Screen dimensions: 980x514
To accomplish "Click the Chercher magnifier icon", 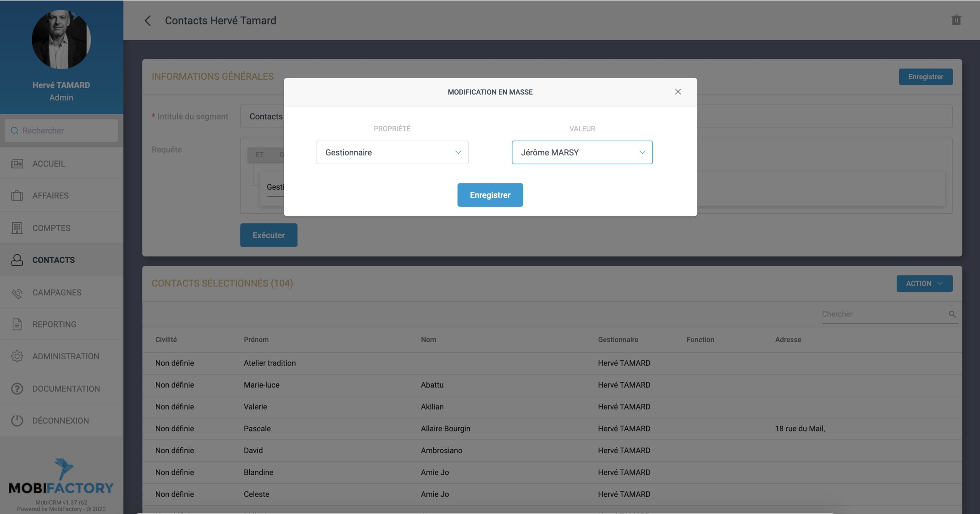I will point(952,314).
